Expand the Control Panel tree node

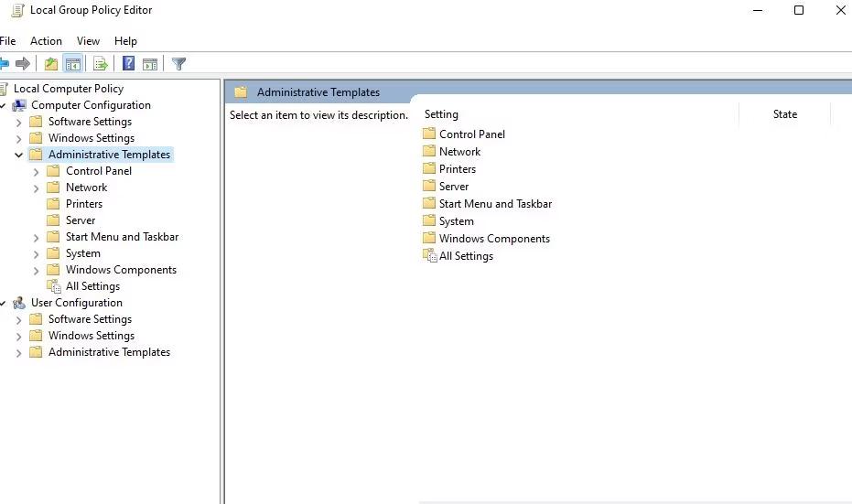coord(36,172)
